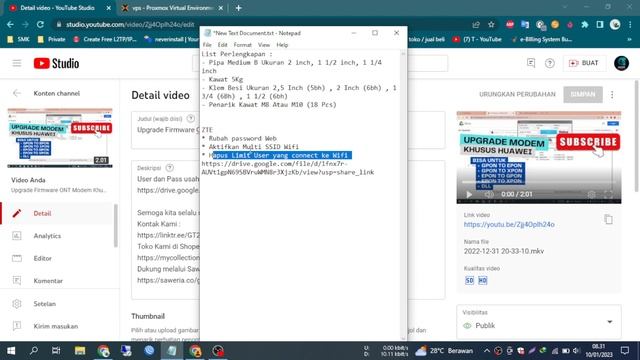Click the sidebar video thumbnail
The height and width of the screenshot is (360, 640).
(60, 138)
